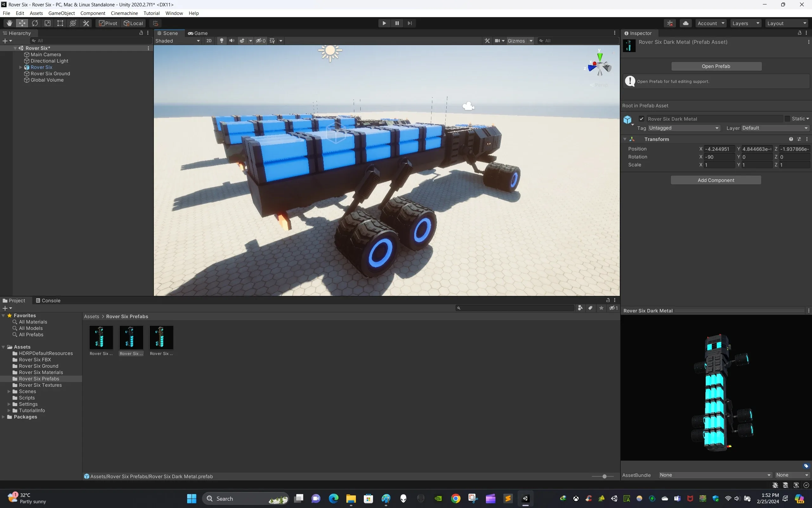Lock the Hierarchy panel
The width and height of the screenshot is (812, 508).
[x=141, y=33]
